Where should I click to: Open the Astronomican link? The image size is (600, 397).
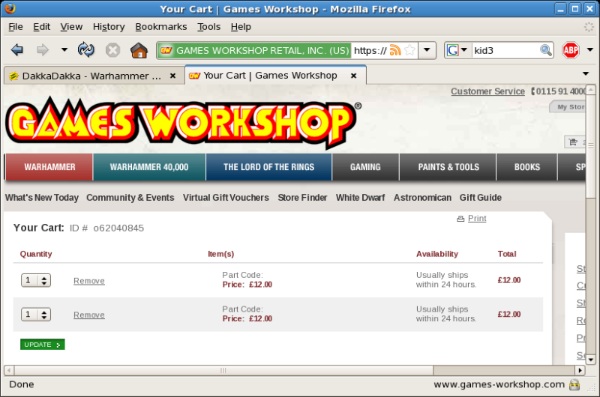(422, 198)
